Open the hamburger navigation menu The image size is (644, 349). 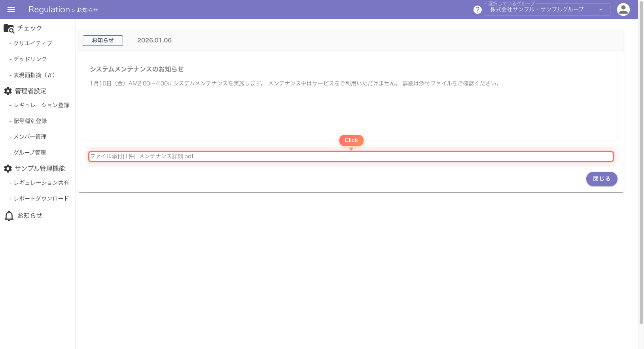(x=11, y=9)
